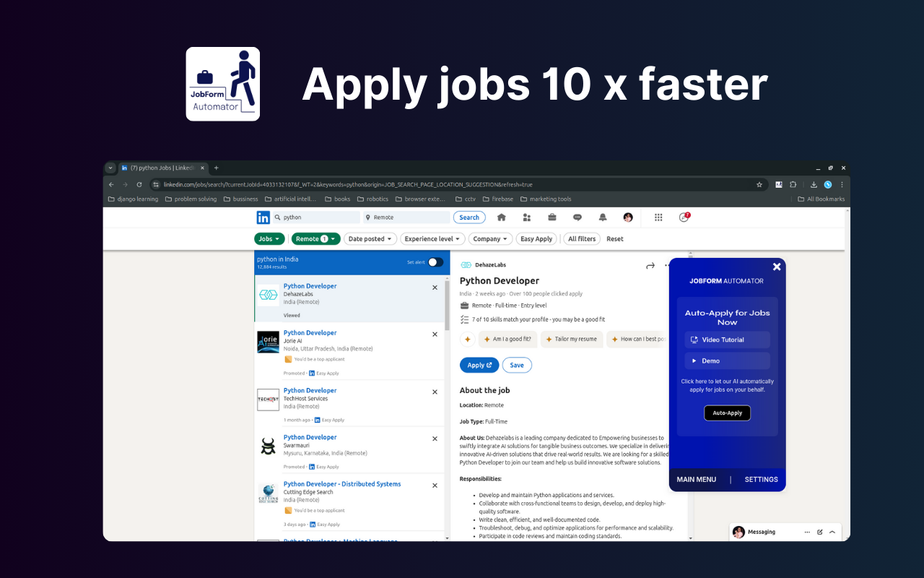Open the problem solving bookmark folder
The width and height of the screenshot is (924, 578).
pos(191,199)
